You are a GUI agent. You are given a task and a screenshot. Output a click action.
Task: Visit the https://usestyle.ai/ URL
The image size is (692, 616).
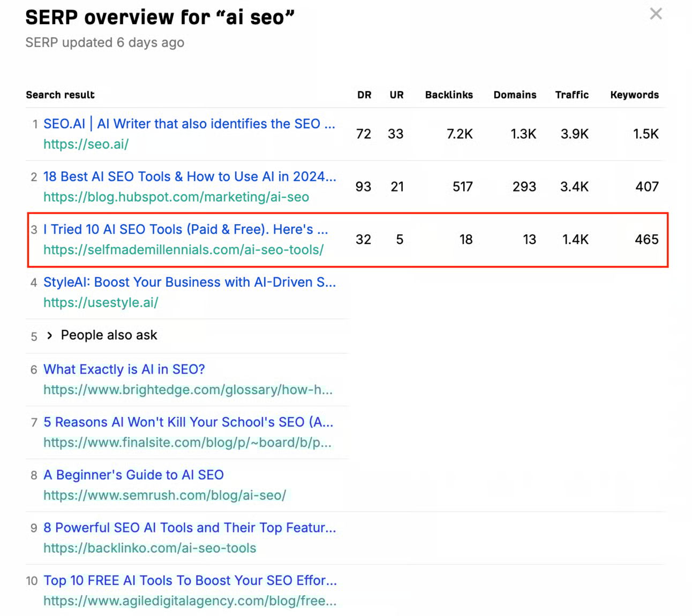coord(101,302)
